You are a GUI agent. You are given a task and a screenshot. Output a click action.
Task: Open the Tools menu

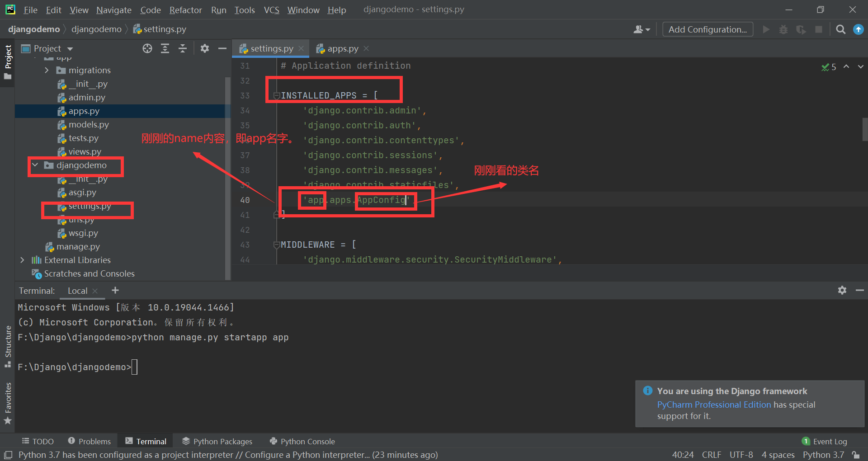click(x=245, y=10)
